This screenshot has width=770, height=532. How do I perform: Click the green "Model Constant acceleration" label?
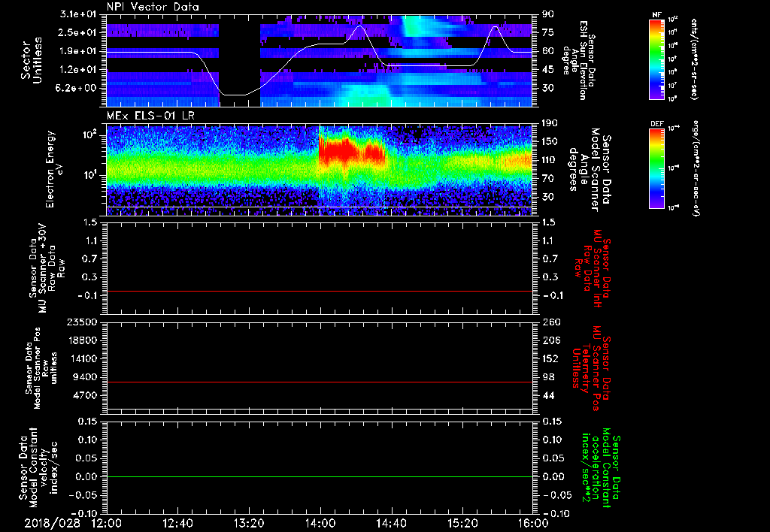(599, 469)
